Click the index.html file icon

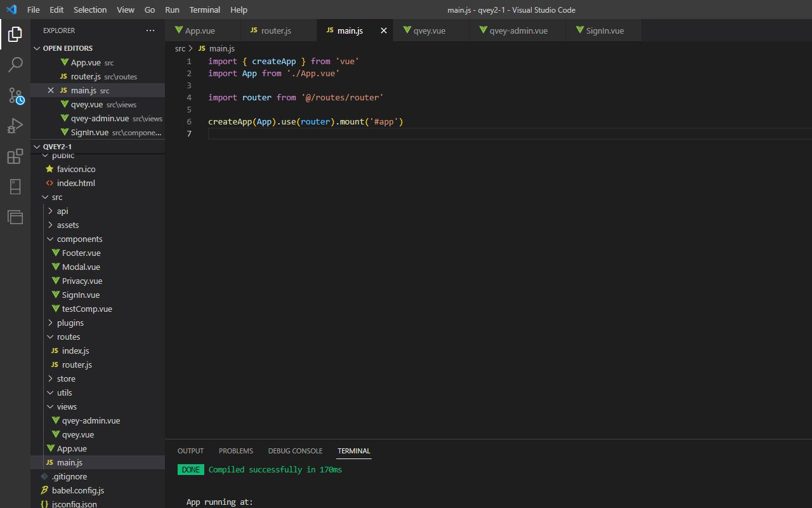[x=49, y=183]
